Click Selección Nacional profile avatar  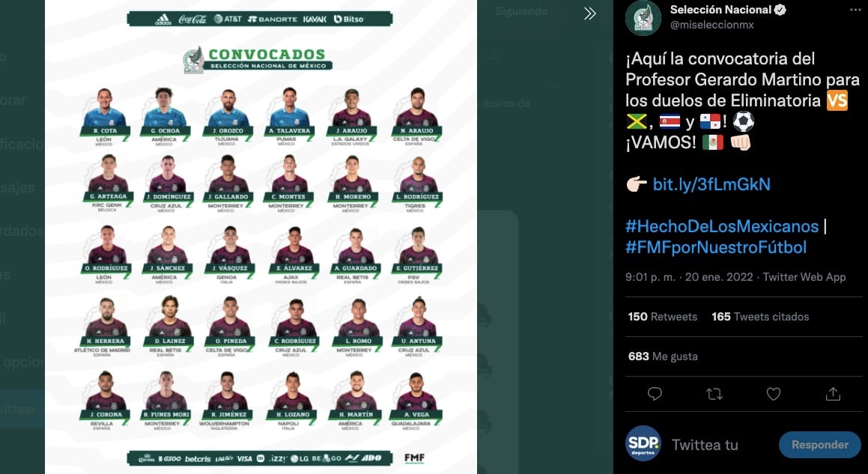[643, 17]
